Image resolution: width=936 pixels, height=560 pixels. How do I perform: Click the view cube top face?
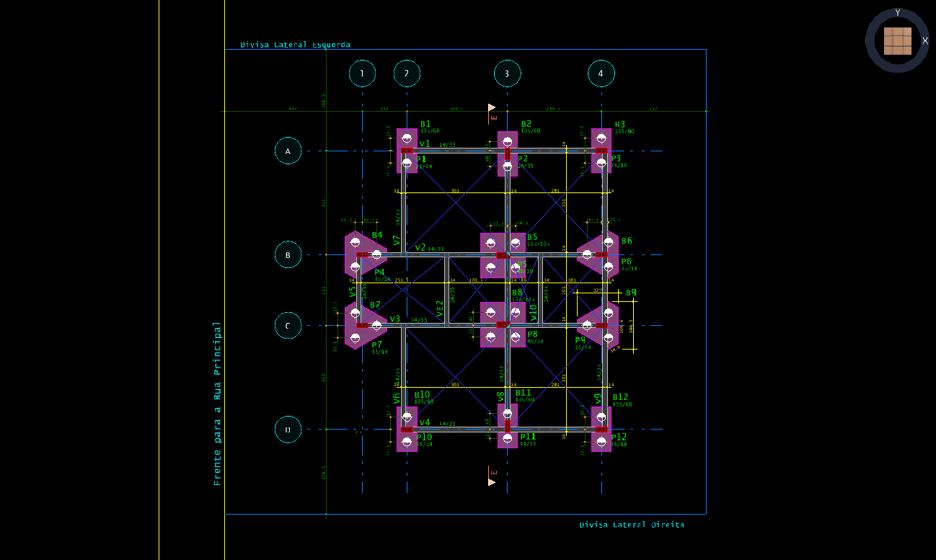coord(897,41)
